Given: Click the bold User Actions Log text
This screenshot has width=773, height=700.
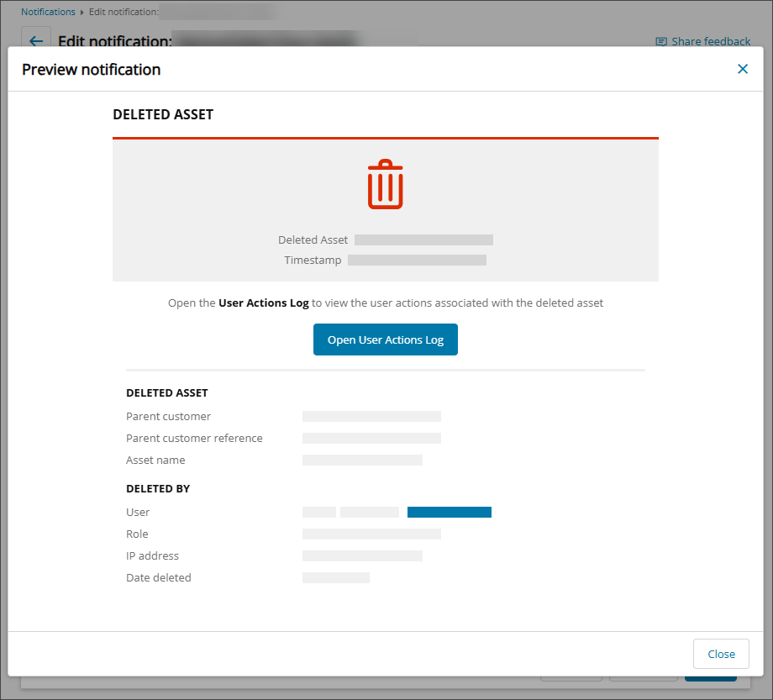Looking at the screenshot, I should click(263, 303).
